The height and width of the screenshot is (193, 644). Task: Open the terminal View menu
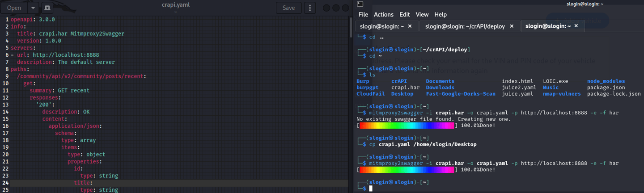click(x=422, y=15)
